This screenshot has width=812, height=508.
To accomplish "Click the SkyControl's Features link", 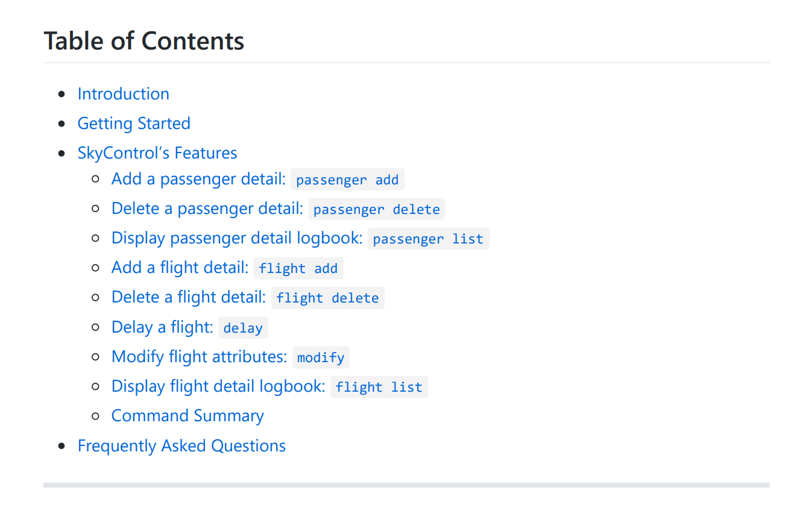I will 157,153.
